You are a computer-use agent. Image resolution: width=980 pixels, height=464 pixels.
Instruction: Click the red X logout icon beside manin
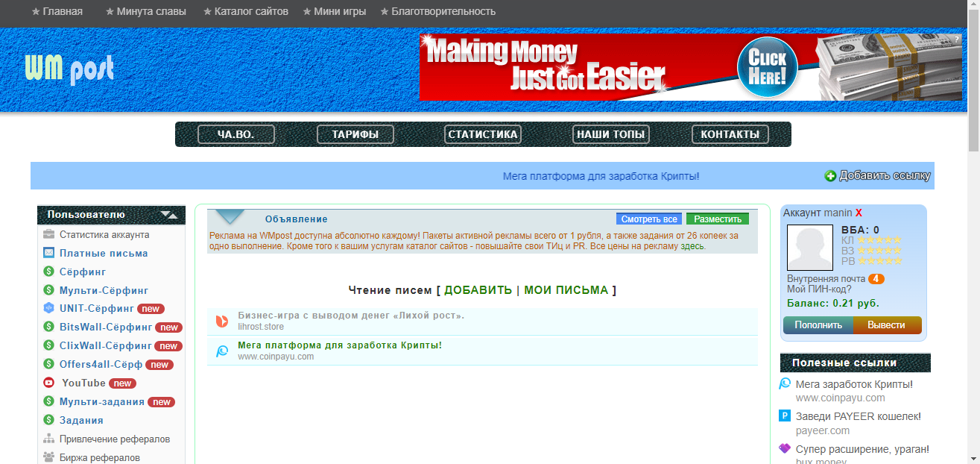pos(859,213)
